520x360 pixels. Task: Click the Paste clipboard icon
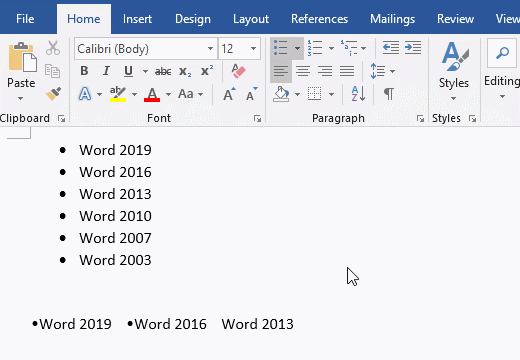22,57
